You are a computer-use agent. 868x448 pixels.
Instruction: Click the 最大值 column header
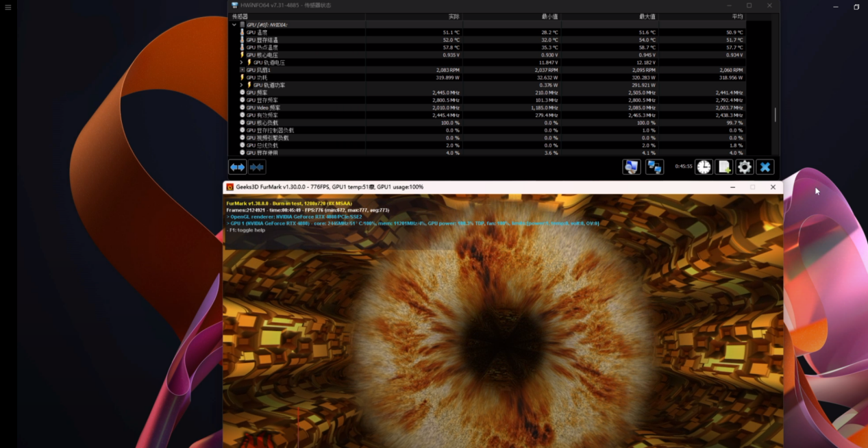click(x=647, y=16)
